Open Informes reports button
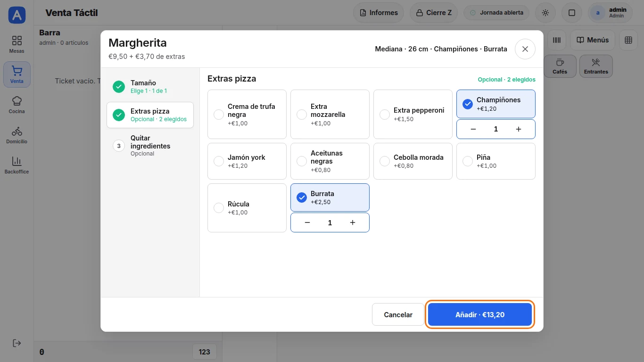This screenshot has height=362, width=644. tap(379, 13)
